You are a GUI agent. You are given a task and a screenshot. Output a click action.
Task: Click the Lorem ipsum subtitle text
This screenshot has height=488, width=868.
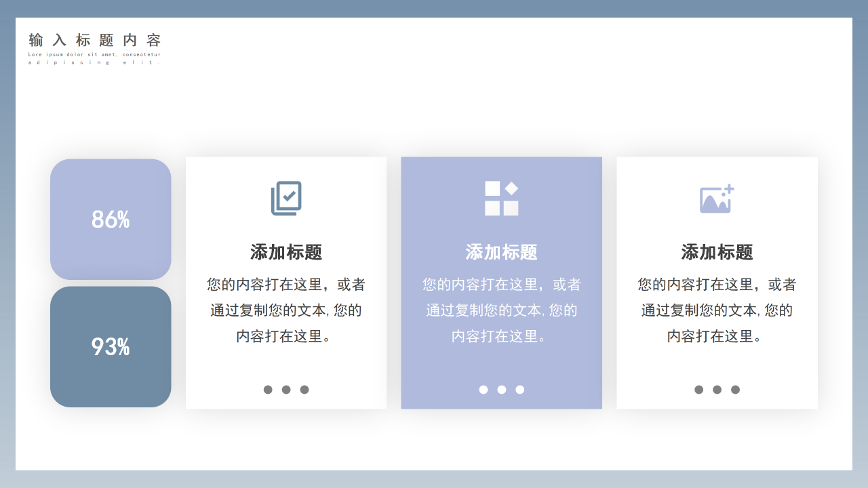pos(94,58)
